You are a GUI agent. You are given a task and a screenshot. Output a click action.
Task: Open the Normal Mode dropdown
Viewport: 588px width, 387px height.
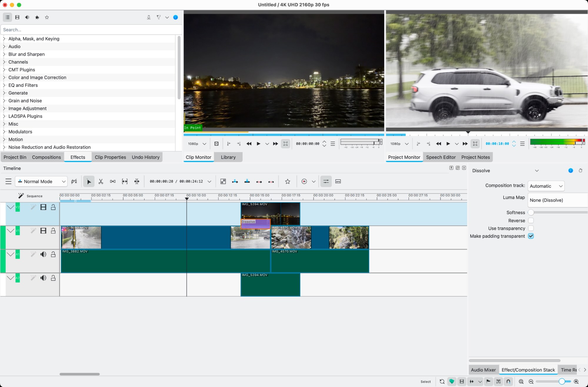(x=41, y=182)
